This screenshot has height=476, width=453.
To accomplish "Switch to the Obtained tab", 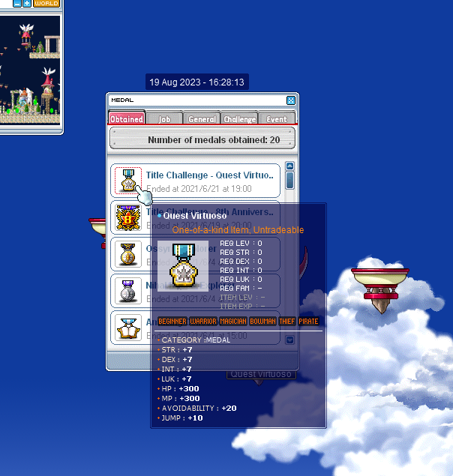I will (x=127, y=118).
